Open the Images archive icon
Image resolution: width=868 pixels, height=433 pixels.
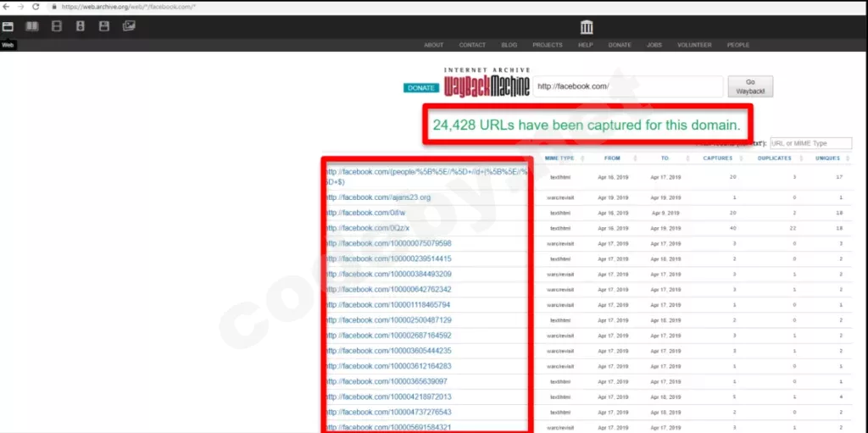click(129, 26)
